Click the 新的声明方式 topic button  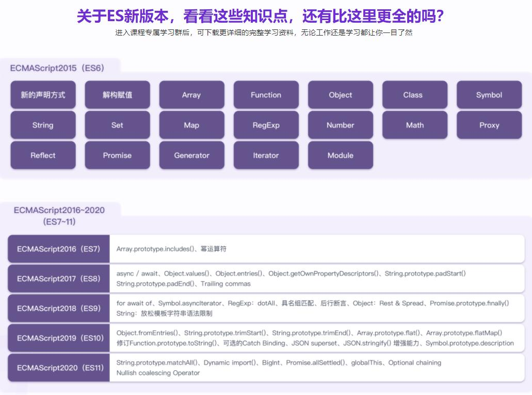coord(43,95)
